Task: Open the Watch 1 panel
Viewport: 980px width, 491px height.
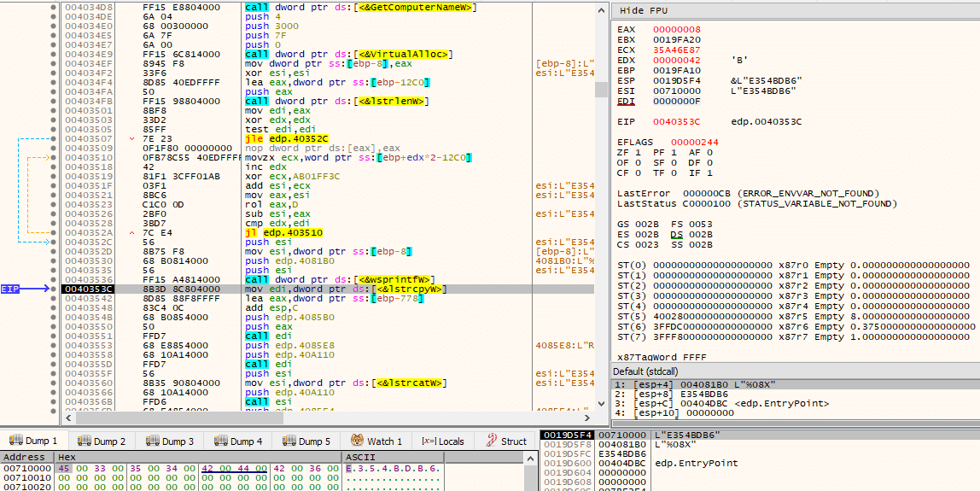Action: [x=376, y=441]
